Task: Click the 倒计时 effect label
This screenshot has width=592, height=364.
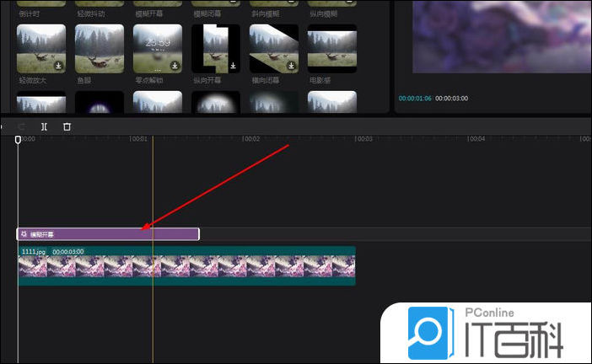Action: (x=29, y=14)
